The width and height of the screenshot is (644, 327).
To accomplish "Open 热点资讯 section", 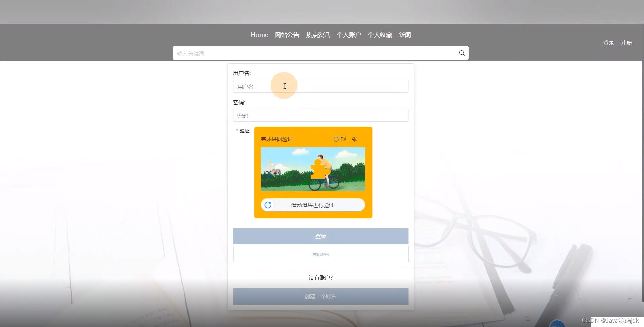I will (x=318, y=35).
